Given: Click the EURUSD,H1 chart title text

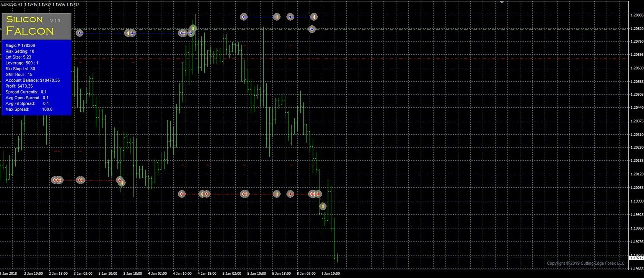Looking at the screenshot, I should (13, 4).
